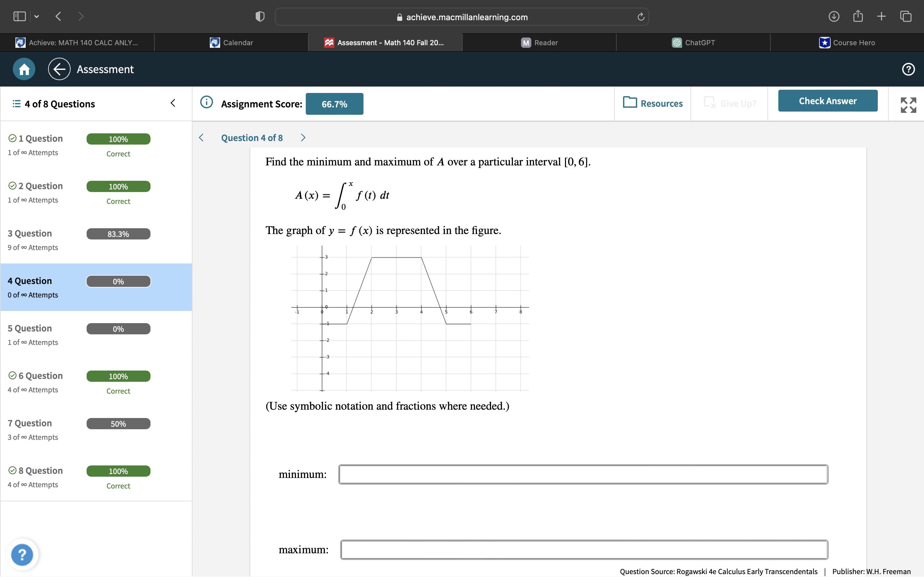Click the 83.3% progress bar for Question 3
Screen dimensions: 924x577
coord(118,234)
